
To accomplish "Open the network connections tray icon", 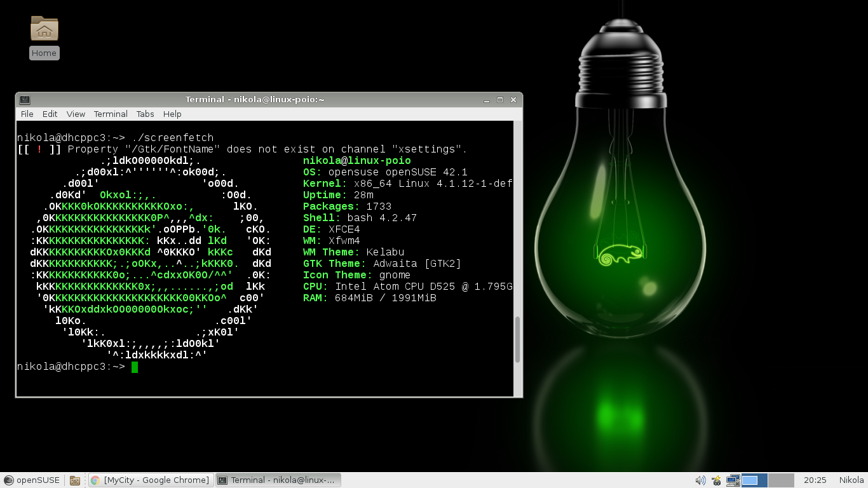I will pos(733,480).
